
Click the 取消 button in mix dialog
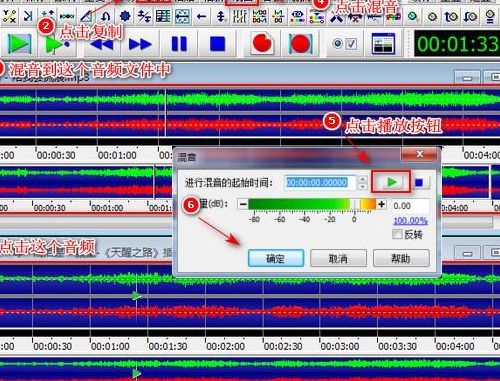pyautogui.click(x=338, y=258)
